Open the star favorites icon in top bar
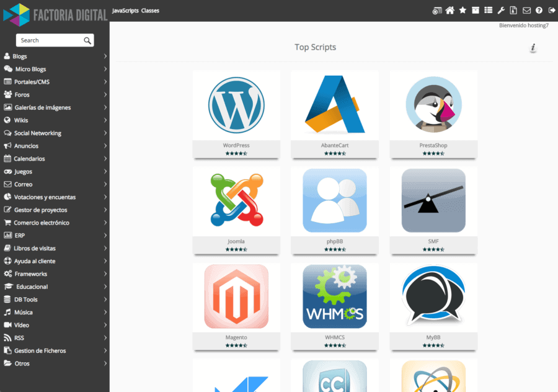Image resolution: width=558 pixels, height=392 pixels. click(x=463, y=10)
